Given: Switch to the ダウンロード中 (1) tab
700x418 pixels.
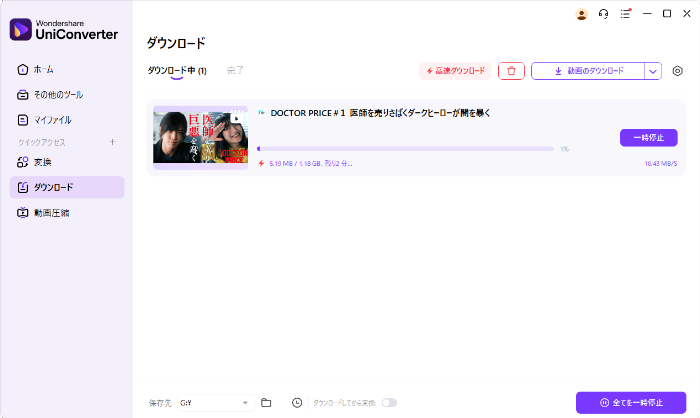Looking at the screenshot, I should coord(177,71).
